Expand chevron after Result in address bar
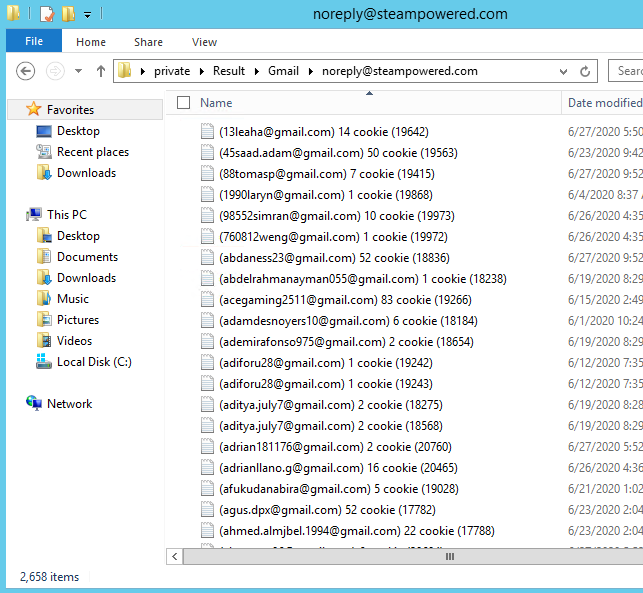 point(257,71)
